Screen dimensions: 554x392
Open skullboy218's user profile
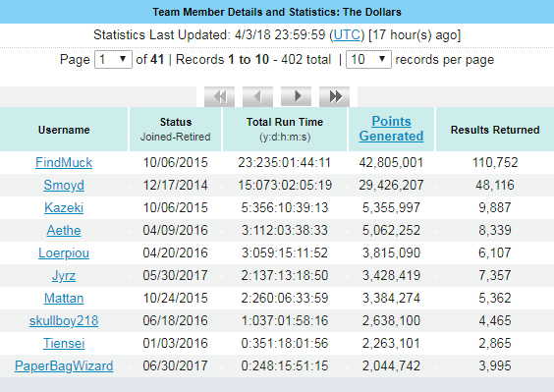pos(64,321)
